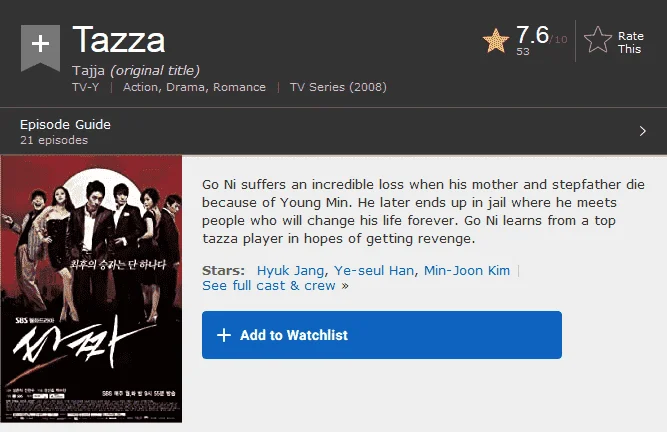Click the outlined Rate This star

[x=598, y=40]
